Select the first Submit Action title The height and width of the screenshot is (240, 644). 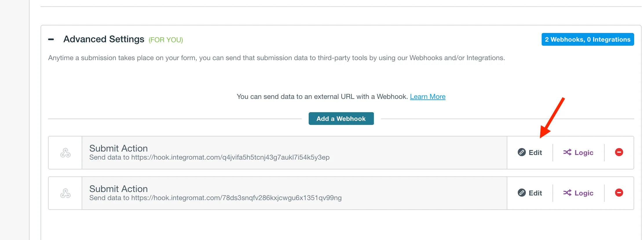(118, 148)
